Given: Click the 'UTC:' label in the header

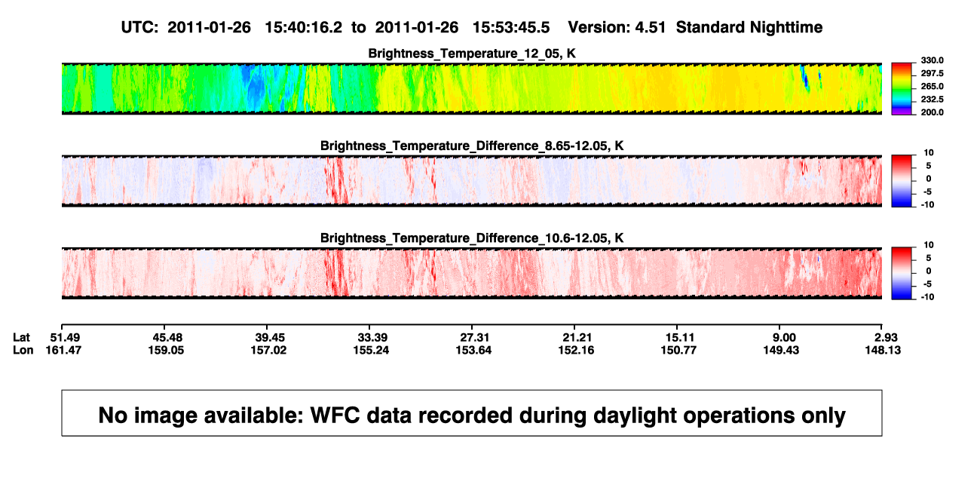Looking at the screenshot, I should (139, 27).
